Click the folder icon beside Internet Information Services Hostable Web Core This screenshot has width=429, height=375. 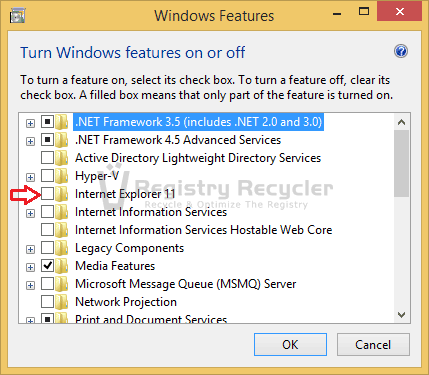[x=61, y=230]
